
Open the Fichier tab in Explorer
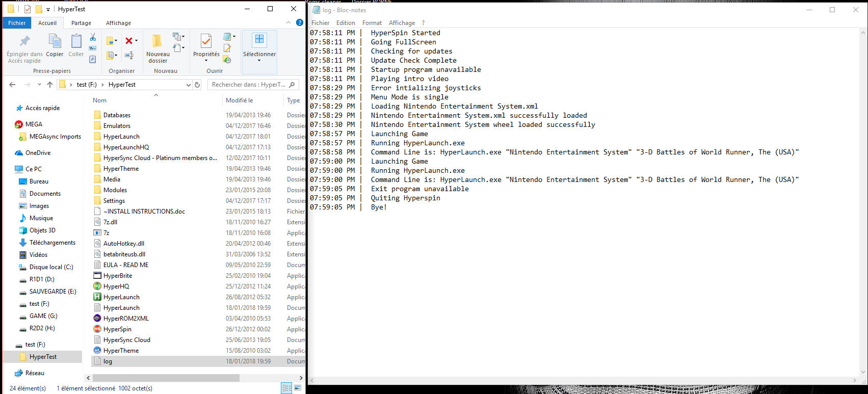coord(17,23)
